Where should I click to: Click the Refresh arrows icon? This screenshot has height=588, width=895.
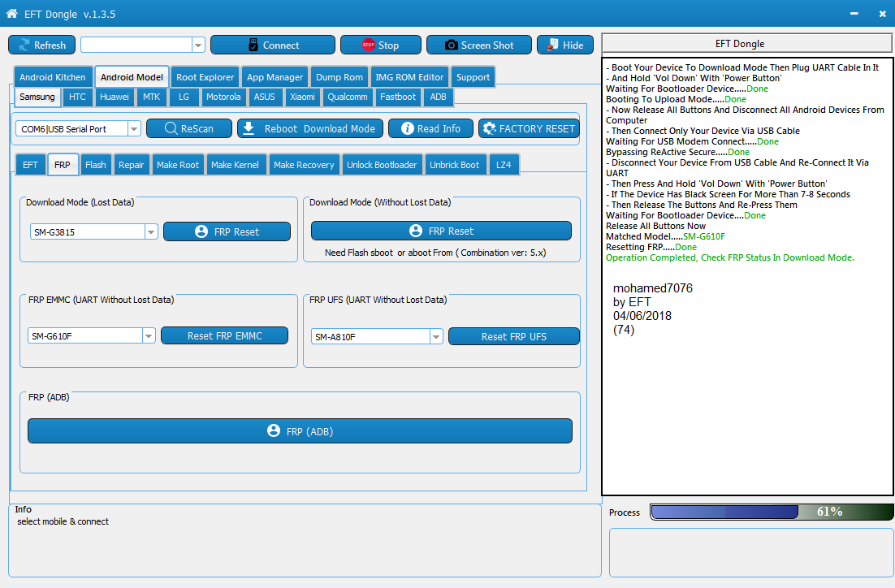pyautogui.click(x=24, y=45)
